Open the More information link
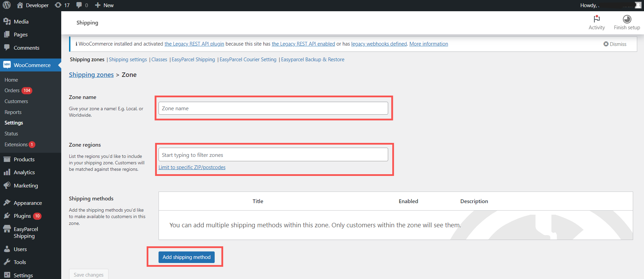Screen dimensions: 644x279 [429, 44]
